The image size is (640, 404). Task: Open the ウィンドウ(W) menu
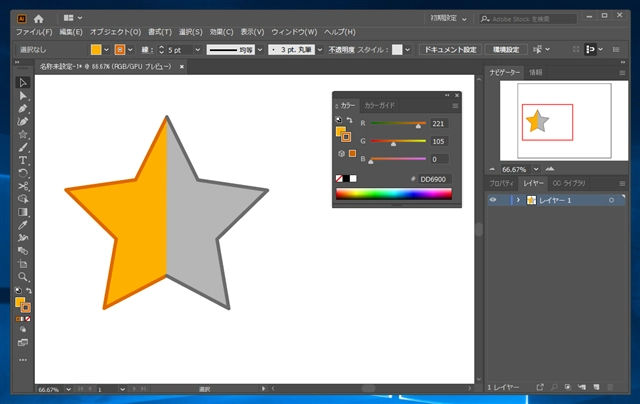(x=294, y=32)
